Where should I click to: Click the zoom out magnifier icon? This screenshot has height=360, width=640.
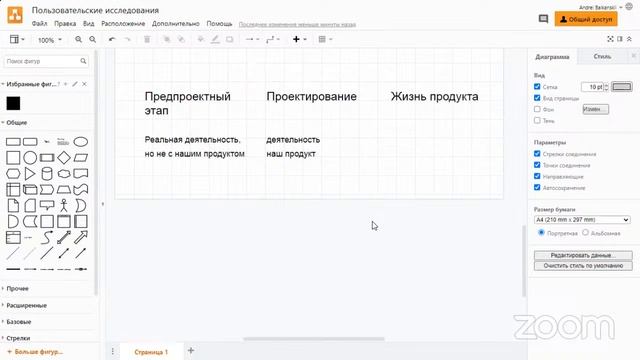[x=93, y=39]
